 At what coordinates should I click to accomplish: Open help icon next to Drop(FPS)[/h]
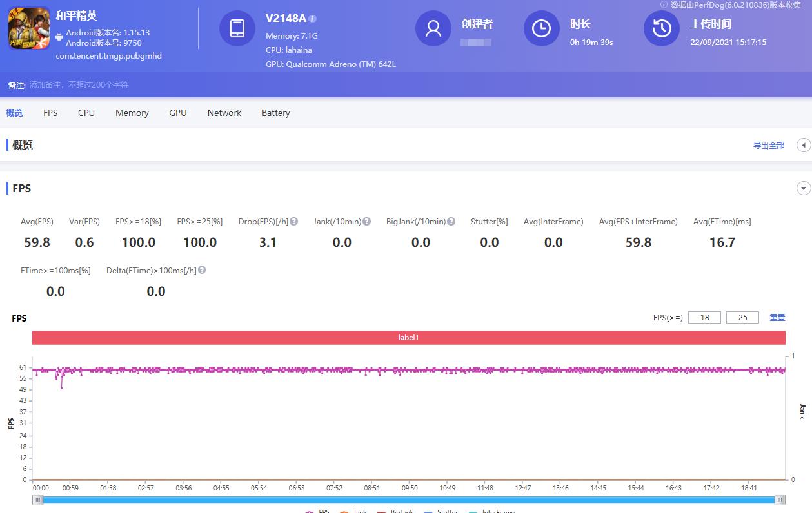[x=293, y=222]
